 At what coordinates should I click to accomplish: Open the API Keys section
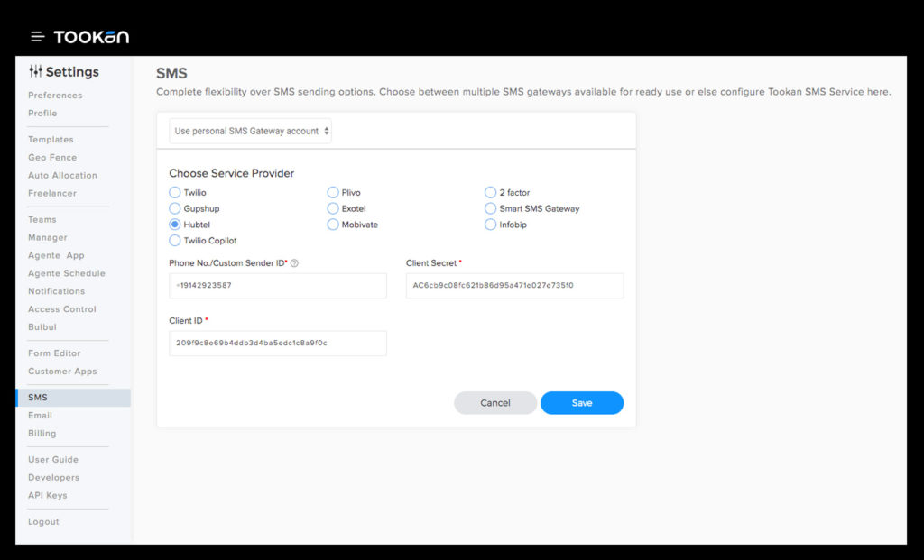tap(49, 495)
